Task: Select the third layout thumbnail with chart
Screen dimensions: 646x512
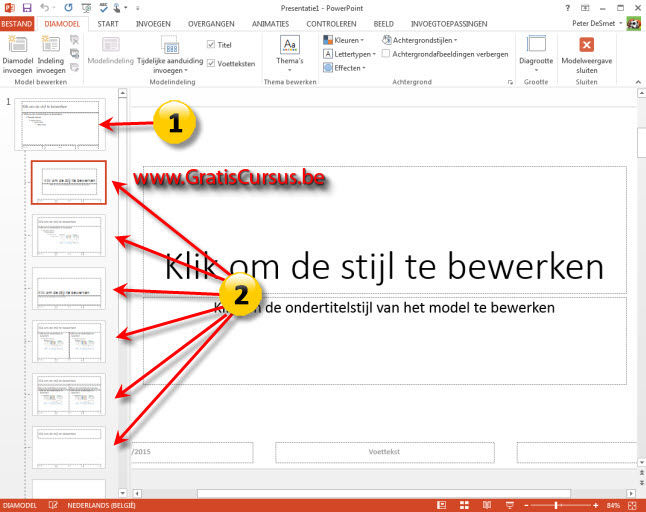Action: 69,236
